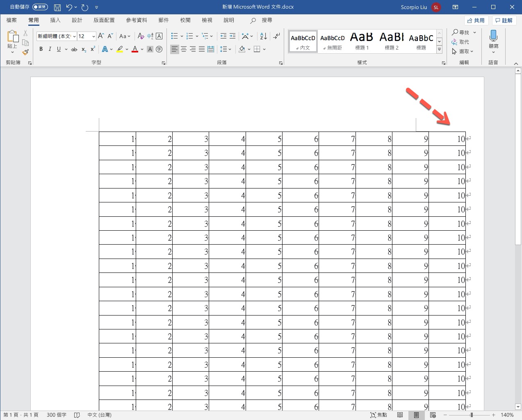Click the 共用 share button

(476, 20)
